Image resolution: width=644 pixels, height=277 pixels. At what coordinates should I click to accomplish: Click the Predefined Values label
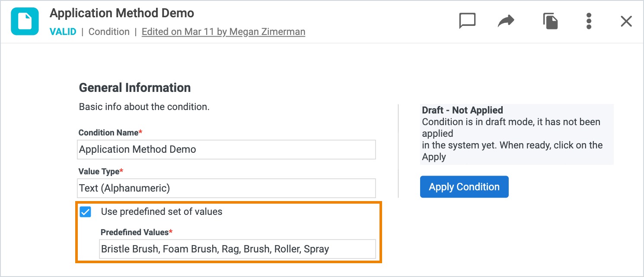pos(137,232)
